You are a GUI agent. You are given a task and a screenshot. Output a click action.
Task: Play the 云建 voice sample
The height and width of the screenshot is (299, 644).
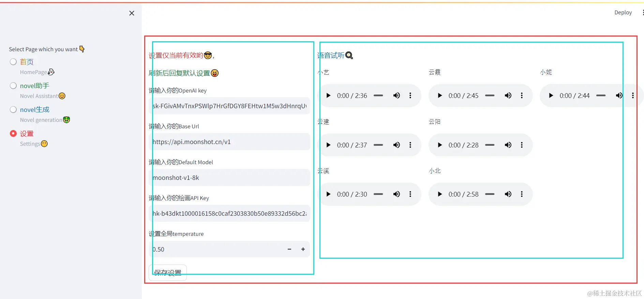pyautogui.click(x=328, y=145)
